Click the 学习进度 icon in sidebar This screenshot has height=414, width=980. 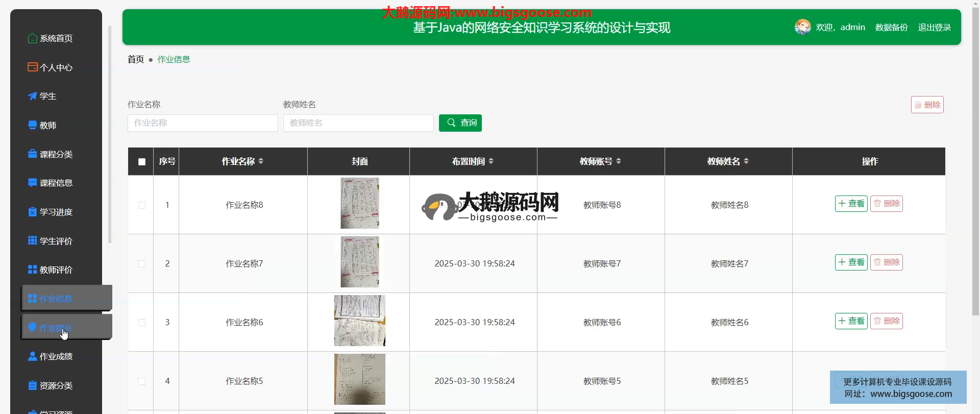tap(32, 212)
